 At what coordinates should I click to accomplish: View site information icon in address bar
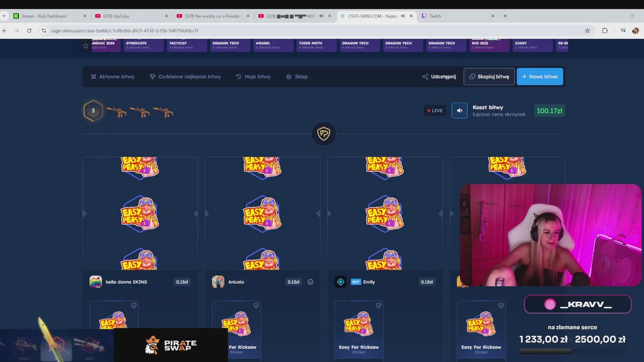pos(44,31)
